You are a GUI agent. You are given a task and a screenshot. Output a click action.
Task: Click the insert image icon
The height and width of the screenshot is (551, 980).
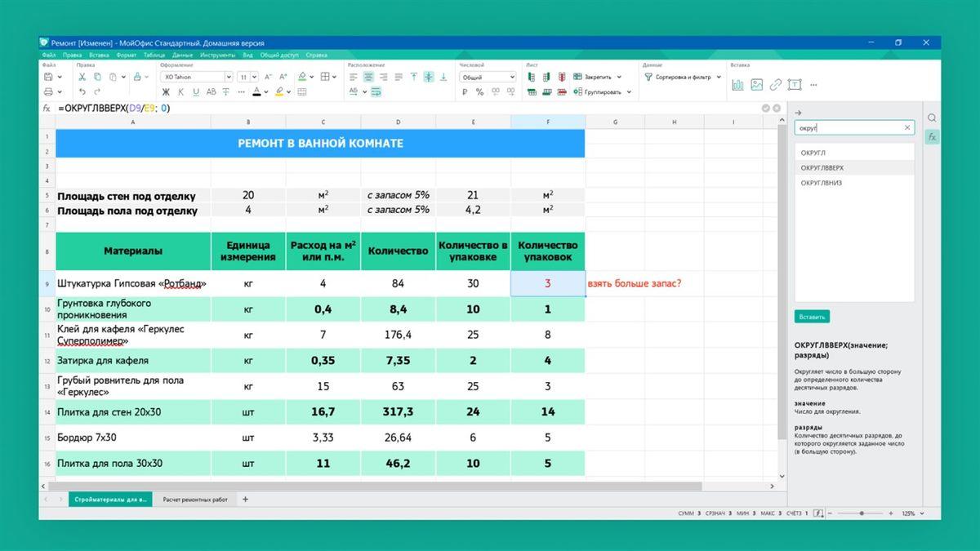pos(756,84)
